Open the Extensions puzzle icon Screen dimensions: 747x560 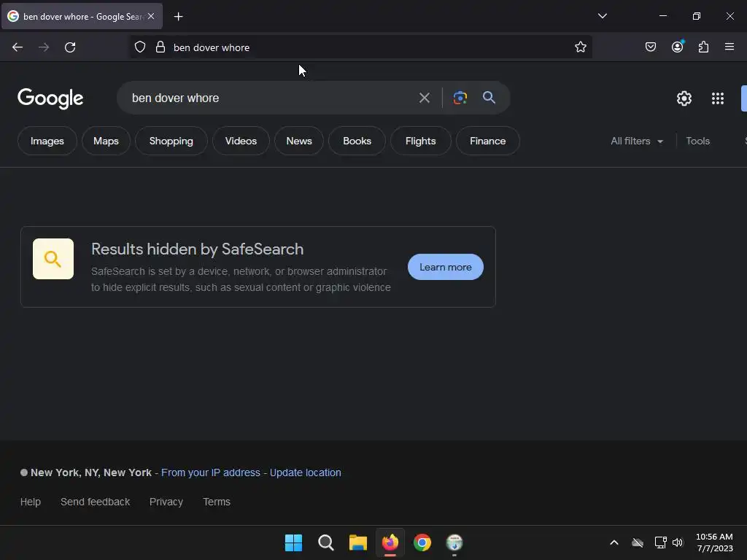click(x=703, y=47)
